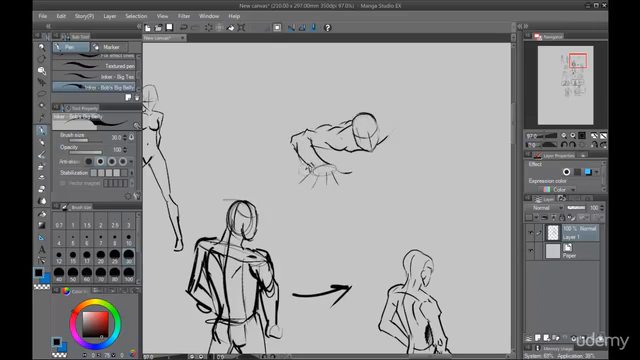
Task: Open the Story(P) menu
Action: [84, 16]
